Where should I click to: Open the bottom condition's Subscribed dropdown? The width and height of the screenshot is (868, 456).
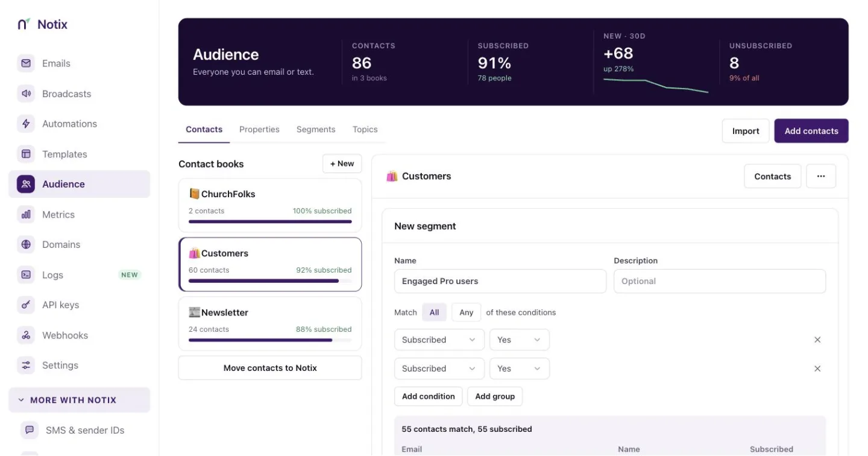(439, 369)
